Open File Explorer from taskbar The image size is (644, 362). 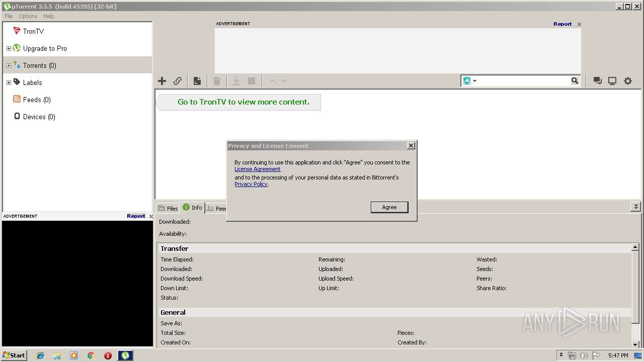(57, 355)
